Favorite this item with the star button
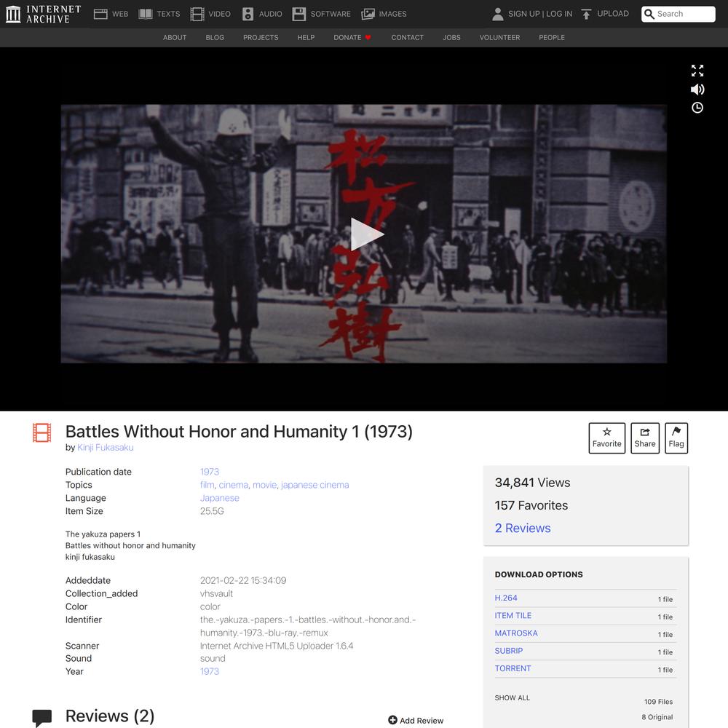This screenshot has height=728, width=728. 607,438
